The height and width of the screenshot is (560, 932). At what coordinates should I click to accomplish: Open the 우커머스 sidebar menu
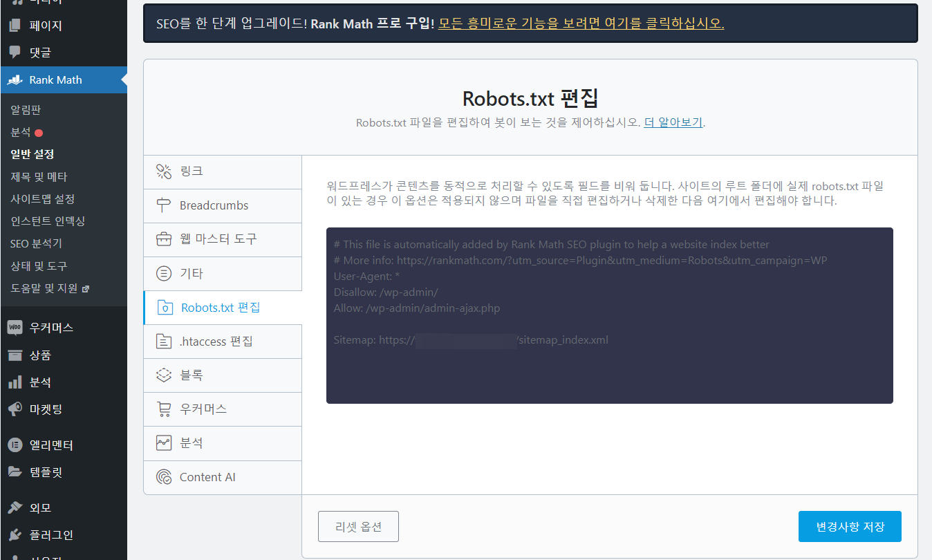pyautogui.click(x=64, y=328)
